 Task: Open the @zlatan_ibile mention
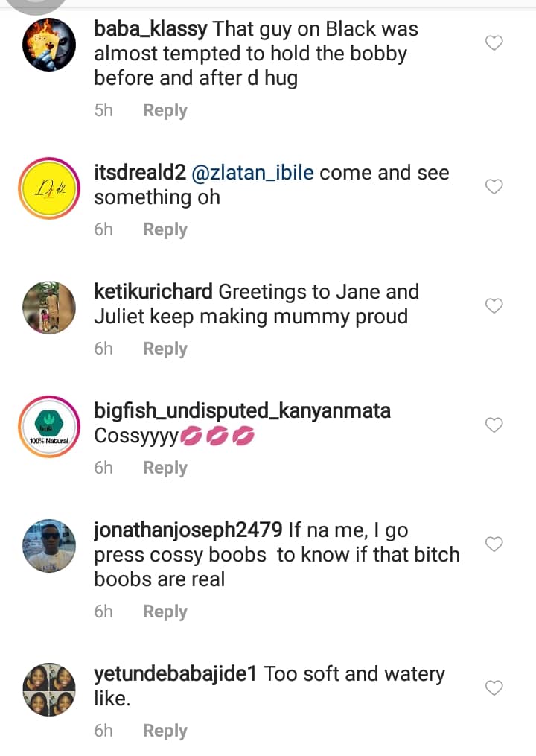point(252,173)
